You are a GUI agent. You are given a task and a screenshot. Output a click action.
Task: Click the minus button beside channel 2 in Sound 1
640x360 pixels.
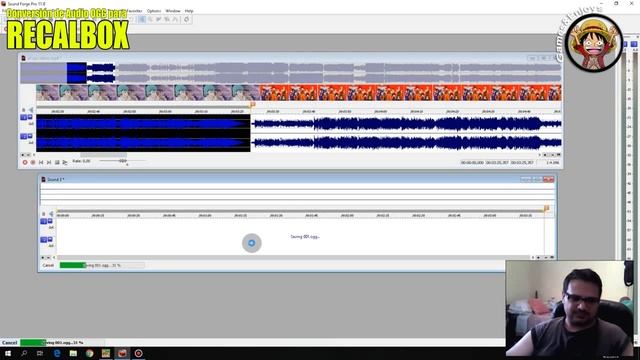[50, 240]
